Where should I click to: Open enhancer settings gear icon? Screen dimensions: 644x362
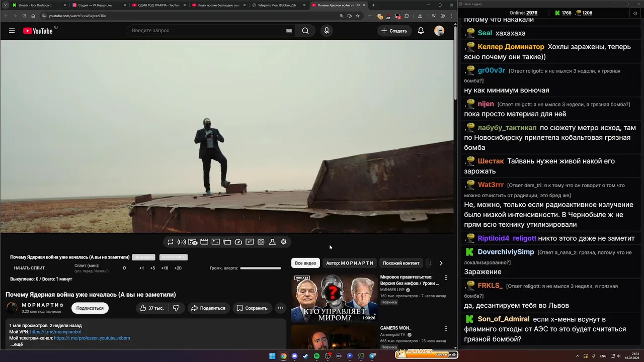[x=284, y=242]
